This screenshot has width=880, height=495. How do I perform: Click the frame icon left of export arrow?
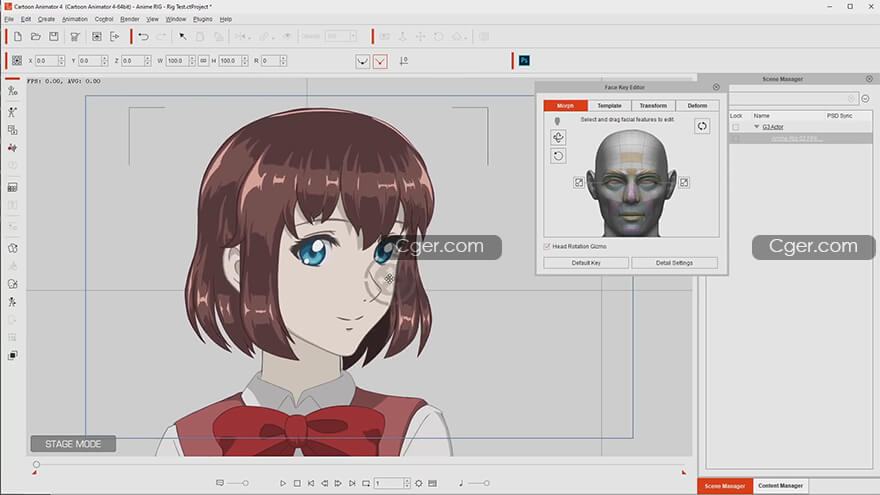pyautogui.click(x=97, y=36)
